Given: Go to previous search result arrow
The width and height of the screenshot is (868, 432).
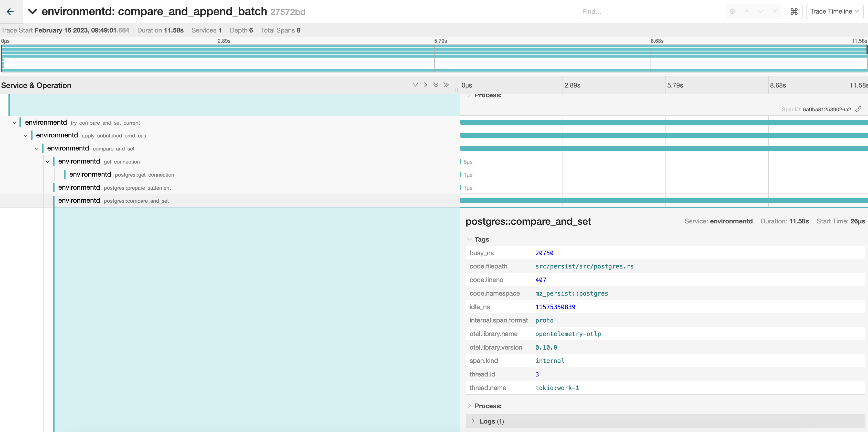Looking at the screenshot, I should pos(747,12).
